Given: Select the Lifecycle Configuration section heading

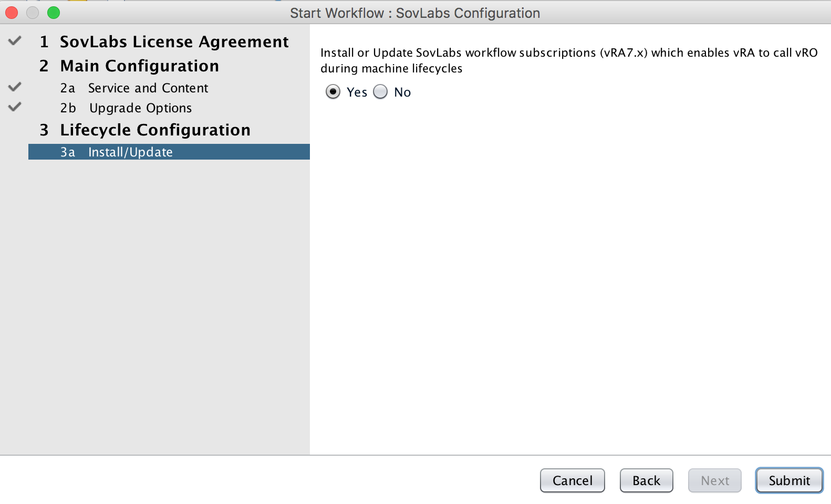Looking at the screenshot, I should pyautogui.click(x=145, y=130).
